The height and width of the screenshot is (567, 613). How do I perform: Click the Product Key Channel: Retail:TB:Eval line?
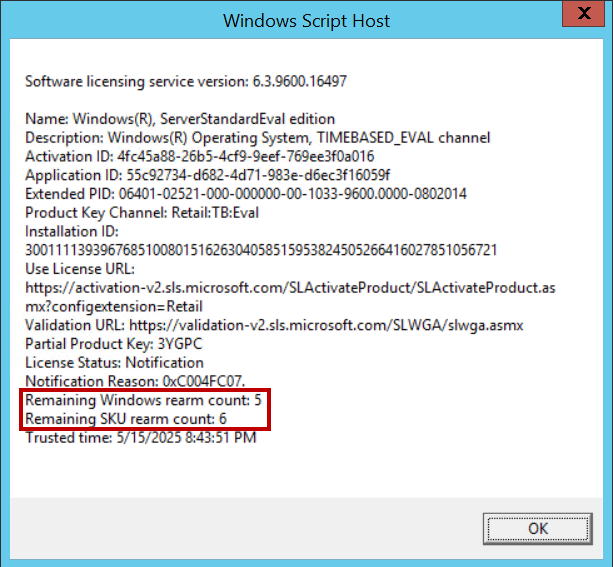142,213
